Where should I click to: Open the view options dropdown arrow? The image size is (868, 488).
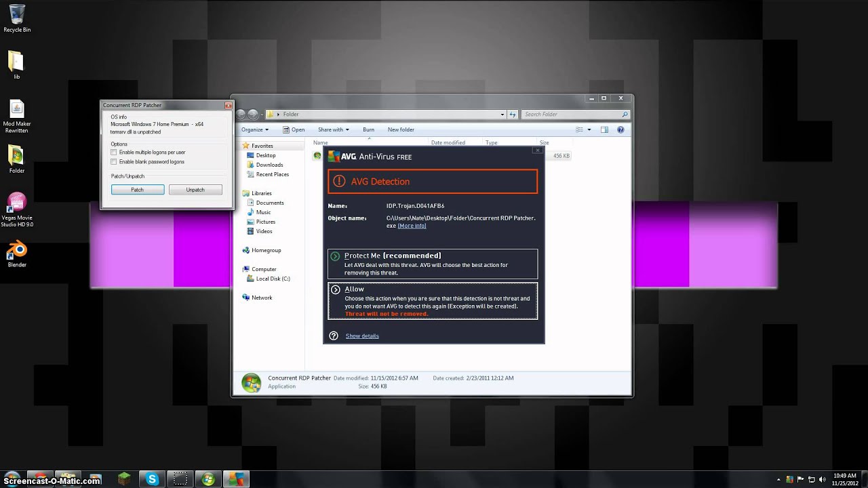[x=589, y=129]
